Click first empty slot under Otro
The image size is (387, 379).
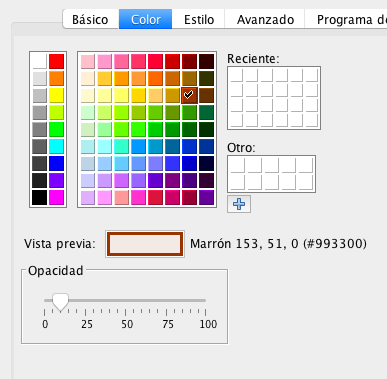[x=237, y=165]
